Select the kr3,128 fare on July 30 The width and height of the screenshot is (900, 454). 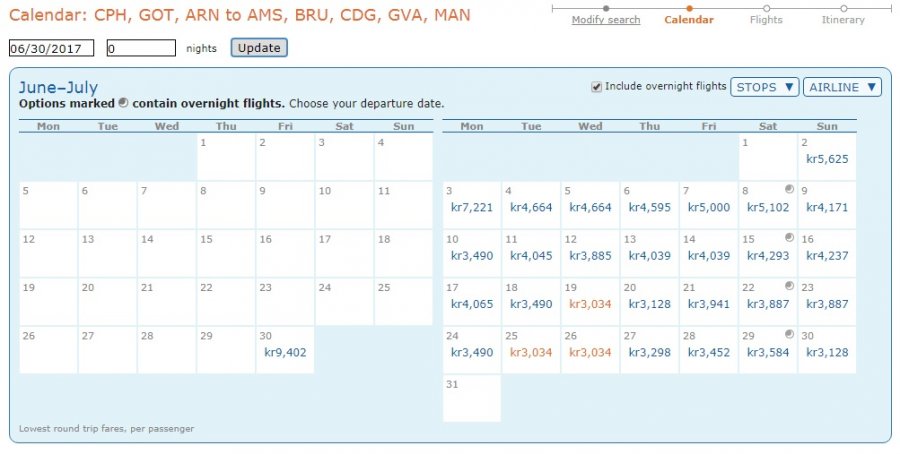coord(827,352)
